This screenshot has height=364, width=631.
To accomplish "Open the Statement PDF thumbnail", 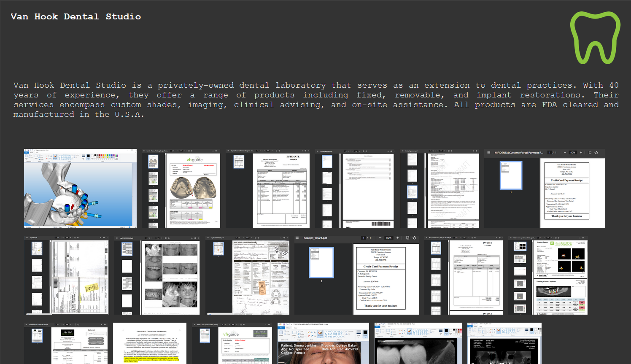I will tap(66, 343).
